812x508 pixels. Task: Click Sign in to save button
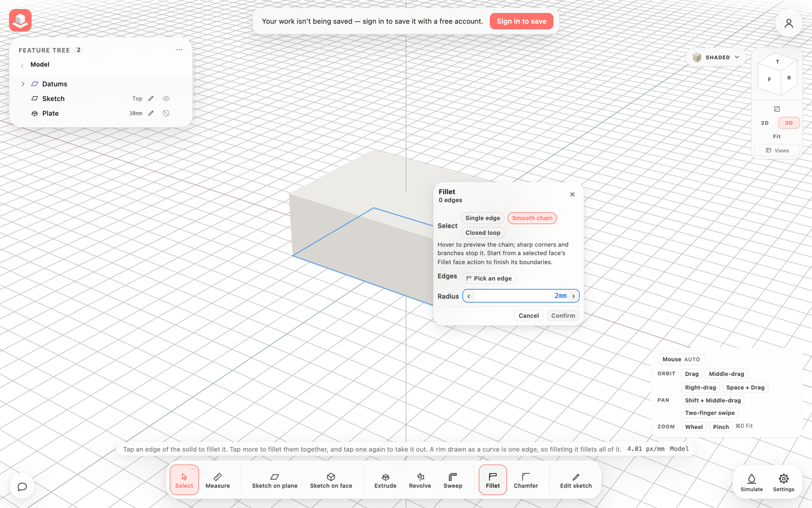(522, 21)
